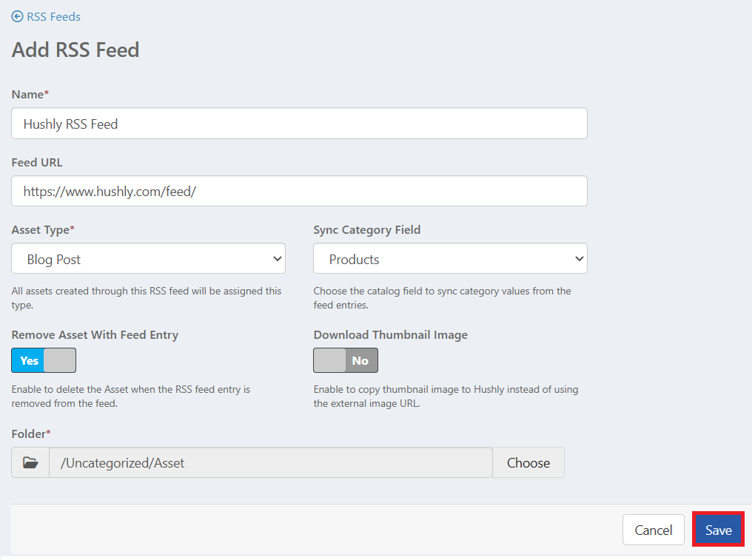752x560 pixels.
Task: Expand Sync Category Field dropdown
Action: pos(450,258)
